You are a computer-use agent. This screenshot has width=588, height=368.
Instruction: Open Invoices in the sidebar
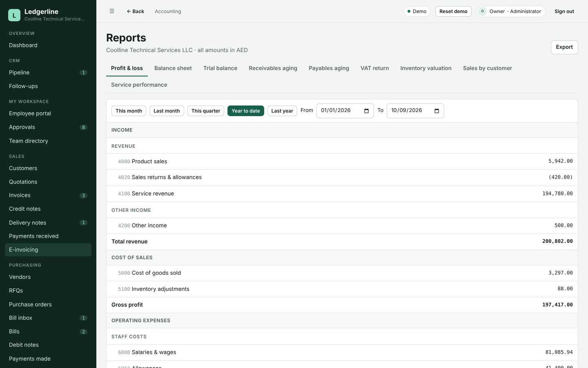coord(48,195)
